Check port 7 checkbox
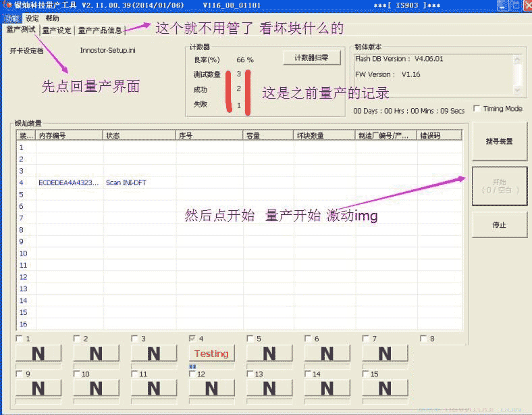This screenshot has height=415, width=532. tap(365, 338)
